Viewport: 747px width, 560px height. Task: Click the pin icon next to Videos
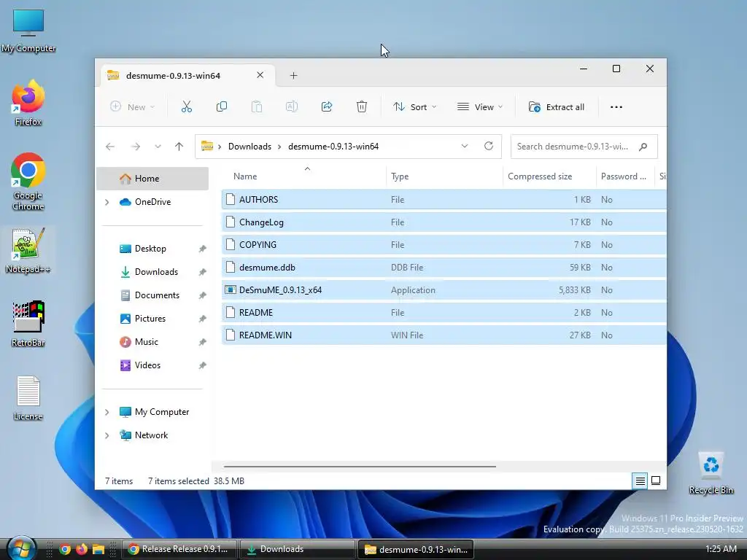(x=203, y=365)
